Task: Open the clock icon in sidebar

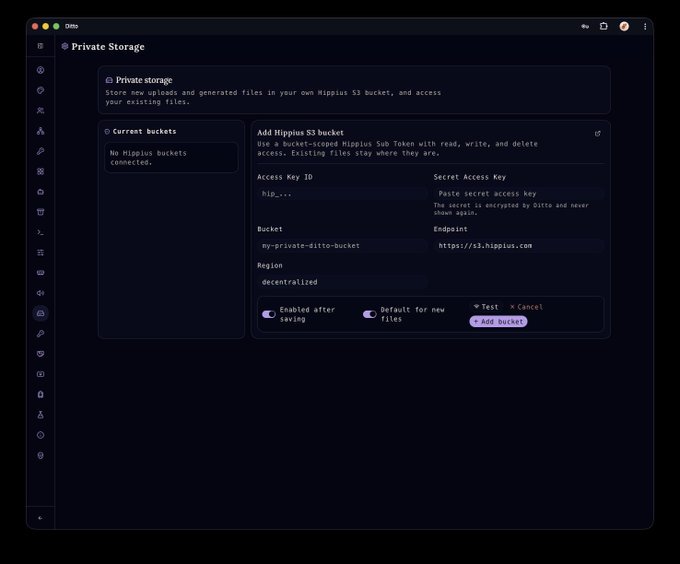Action: point(40,435)
